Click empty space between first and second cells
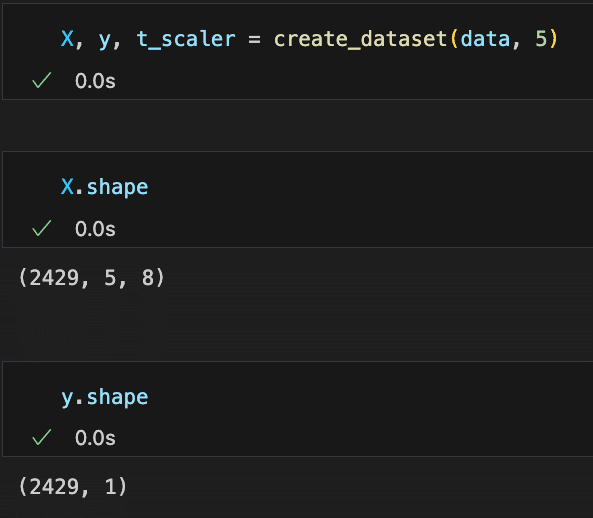The image size is (593, 518). 298,126
